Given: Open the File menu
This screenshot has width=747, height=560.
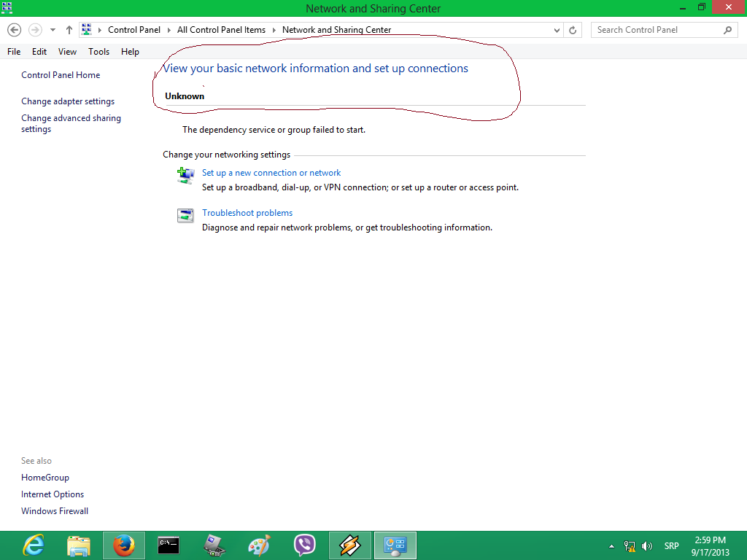Looking at the screenshot, I should point(14,52).
